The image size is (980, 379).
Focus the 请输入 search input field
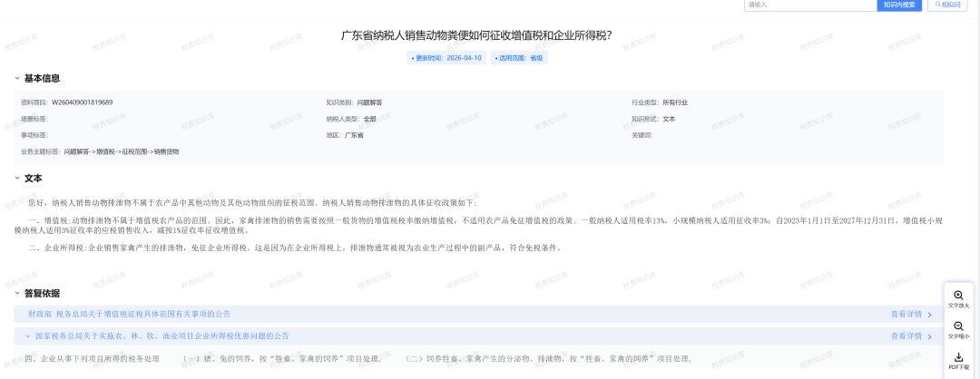coord(808,5)
